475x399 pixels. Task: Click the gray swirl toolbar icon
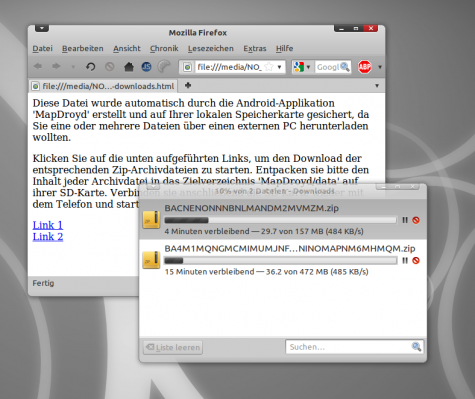pos(164,67)
